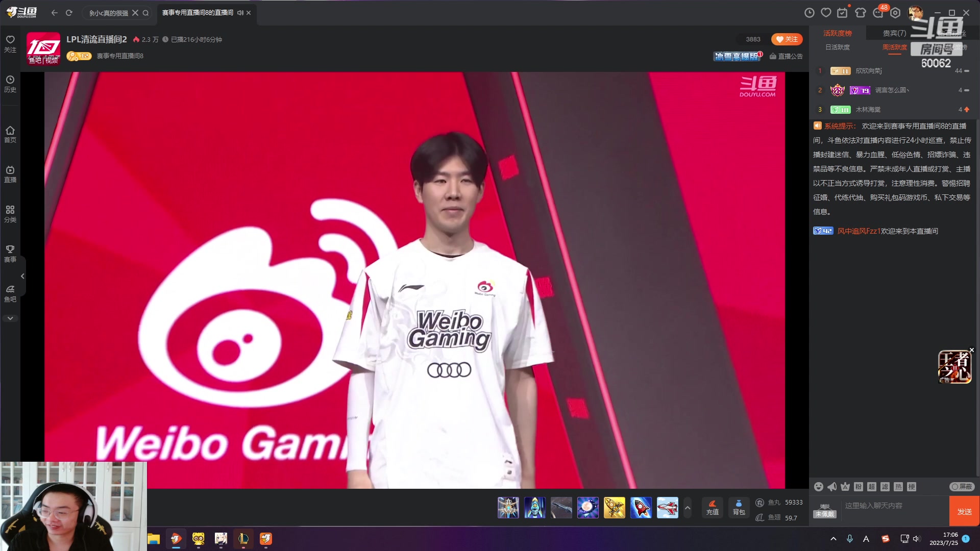Image resolution: width=980 pixels, height=551 pixels.
Task: Open the skin shirt icon in title bar
Action: click(861, 13)
